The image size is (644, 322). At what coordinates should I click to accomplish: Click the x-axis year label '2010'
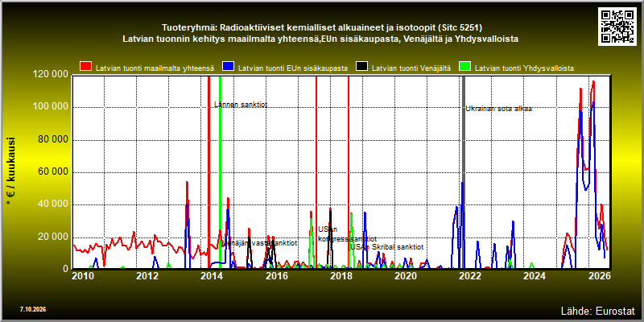tap(82, 276)
